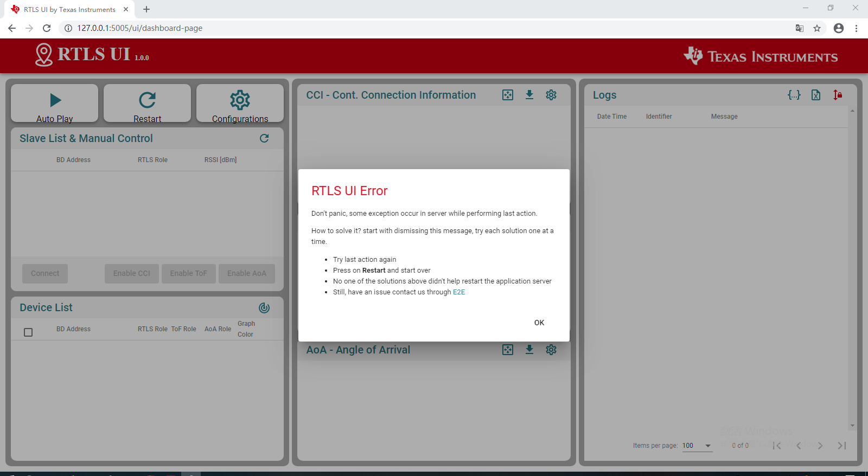
Task: Download CCI connection information data
Action: click(529, 95)
